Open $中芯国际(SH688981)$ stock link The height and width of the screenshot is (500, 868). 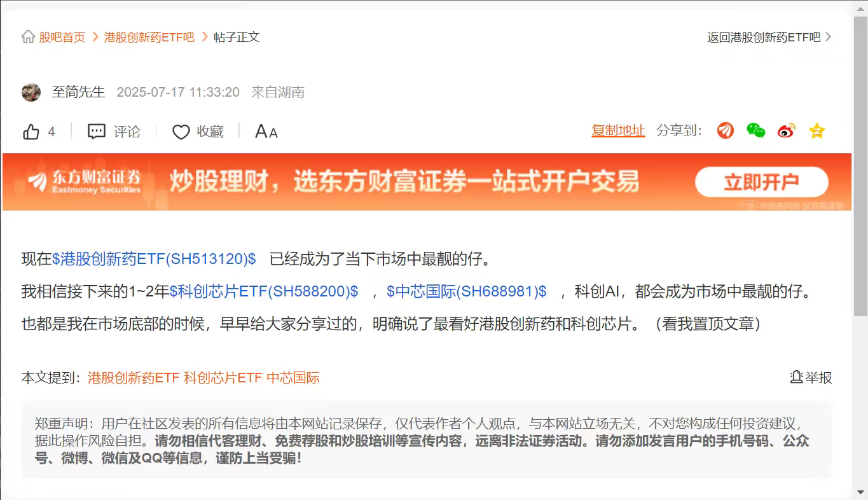tap(467, 292)
